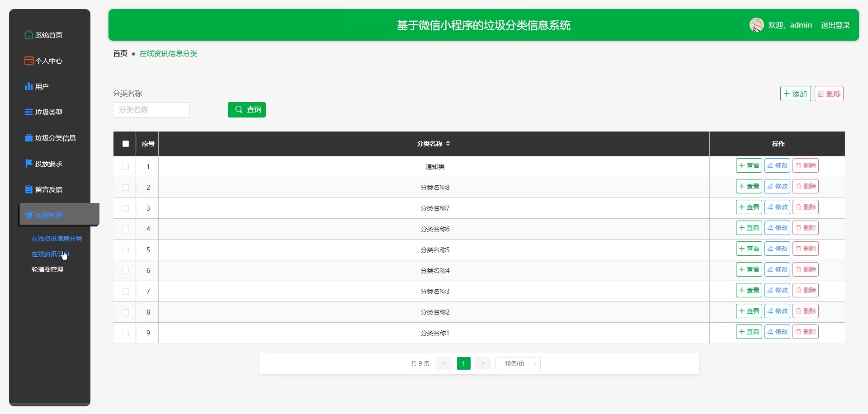Delete the 分类名称1 row
The width and height of the screenshot is (868, 414).
tap(806, 332)
